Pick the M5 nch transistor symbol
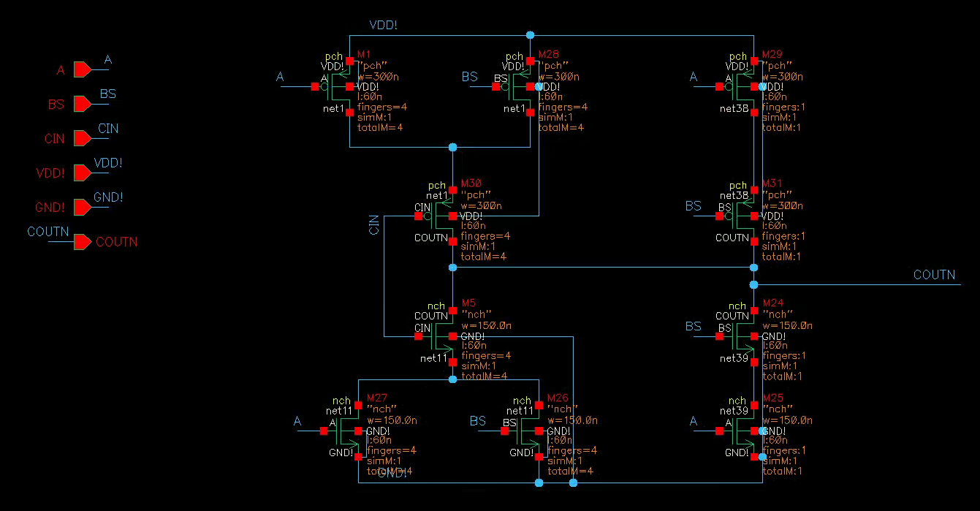This screenshot has width=980, height=511. (x=441, y=336)
